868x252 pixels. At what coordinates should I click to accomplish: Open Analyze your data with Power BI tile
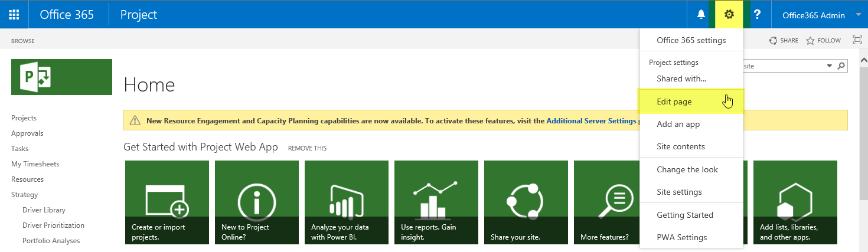347,202
